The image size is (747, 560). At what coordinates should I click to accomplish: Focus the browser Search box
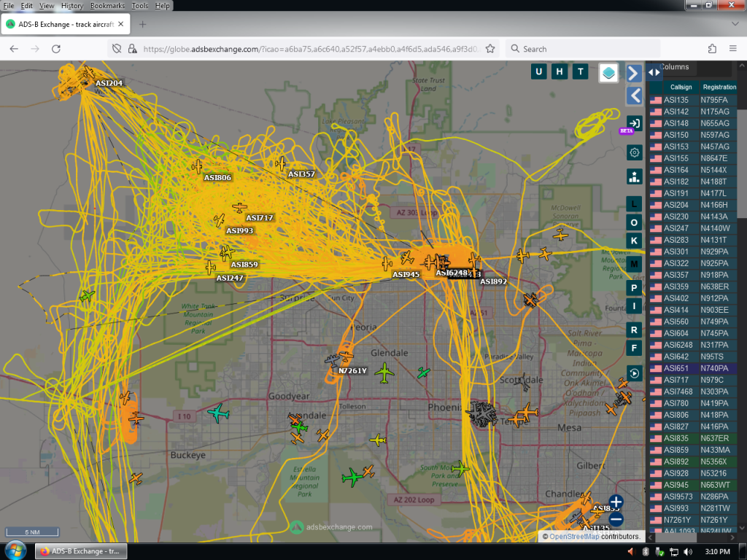tap(583, 49)
